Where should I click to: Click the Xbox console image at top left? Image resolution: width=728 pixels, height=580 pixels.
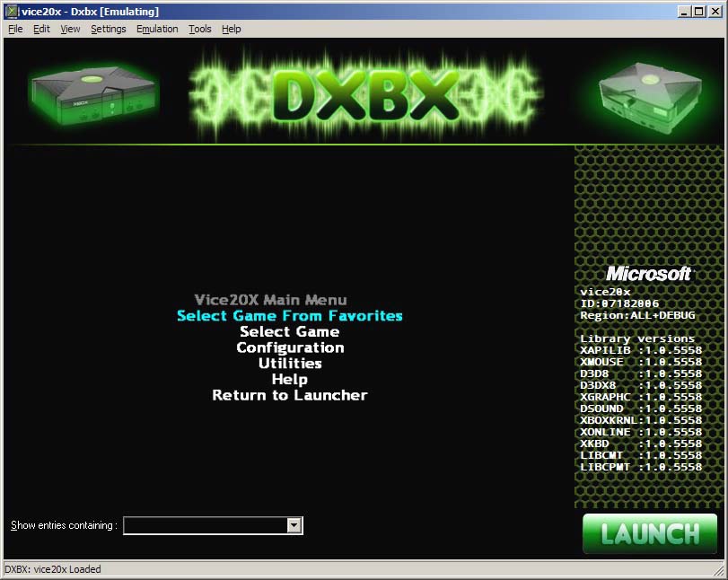click(x=92, y=92)
